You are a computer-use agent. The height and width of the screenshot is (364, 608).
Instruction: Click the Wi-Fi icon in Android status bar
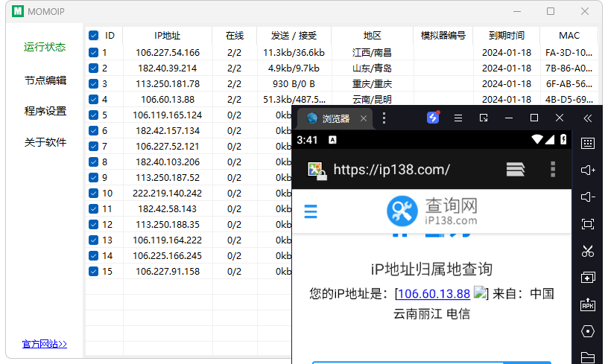[x=537, y=139]
